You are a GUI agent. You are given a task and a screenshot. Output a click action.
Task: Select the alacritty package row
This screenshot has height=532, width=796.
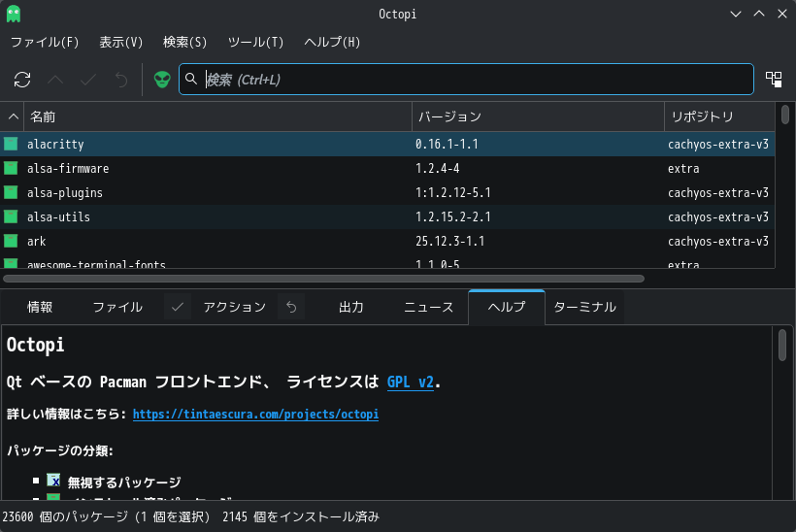[x=388, y=145]
